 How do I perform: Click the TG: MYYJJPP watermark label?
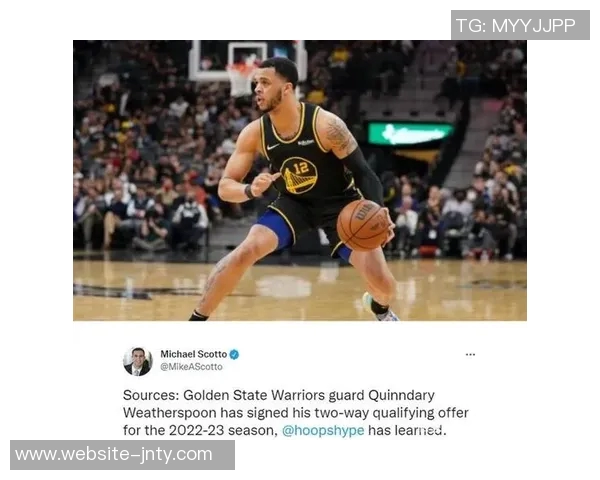pos(520,25)
